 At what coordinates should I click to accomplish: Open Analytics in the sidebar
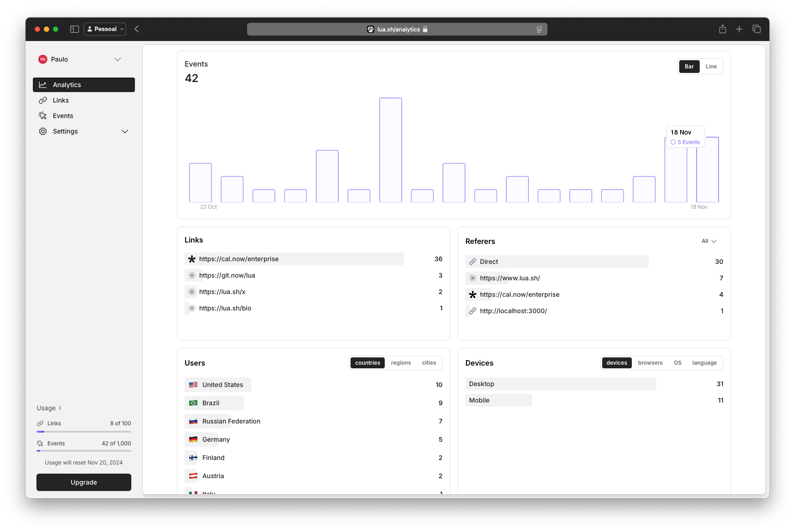84,85
